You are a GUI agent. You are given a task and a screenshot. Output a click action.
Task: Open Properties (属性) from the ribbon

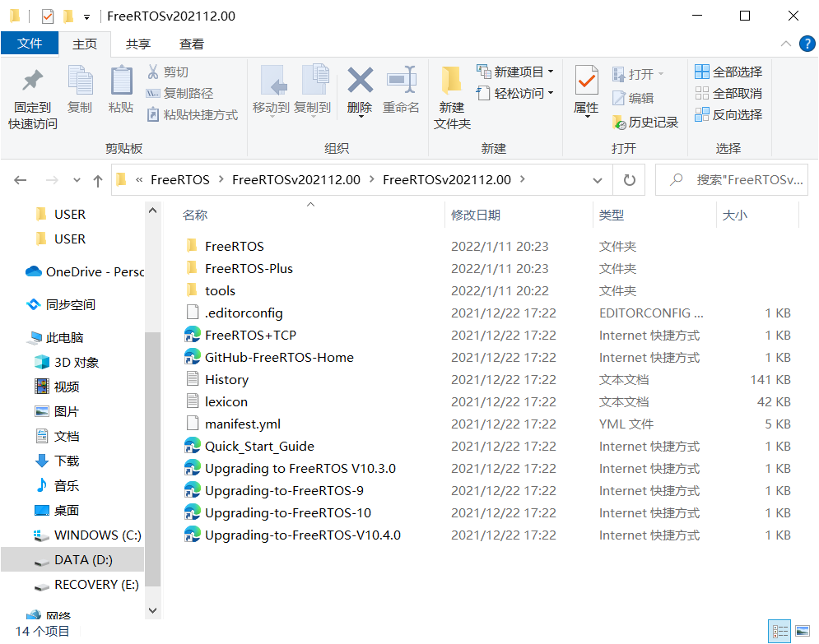coord(585,92)
